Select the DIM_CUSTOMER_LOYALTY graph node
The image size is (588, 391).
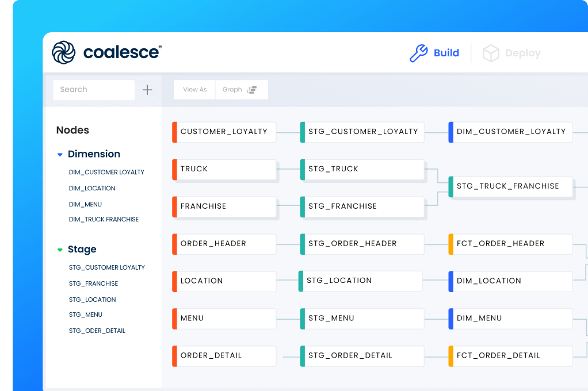pos(510,132)
